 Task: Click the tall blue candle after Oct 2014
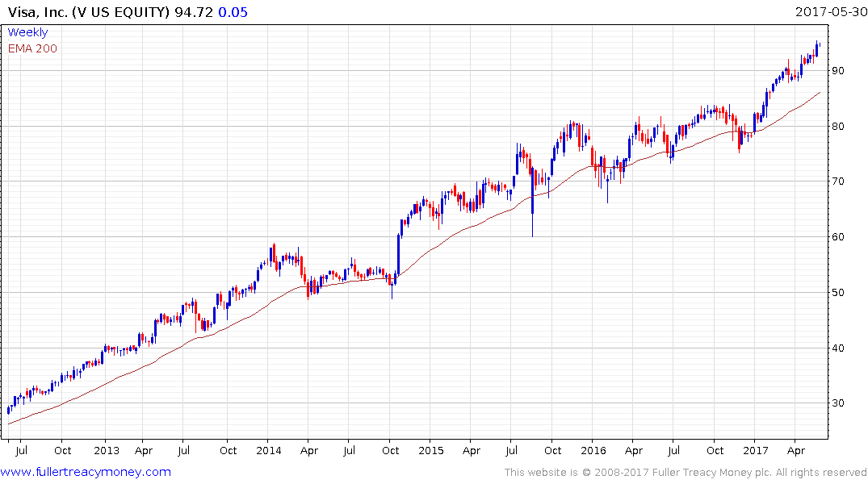click(398, 254)
